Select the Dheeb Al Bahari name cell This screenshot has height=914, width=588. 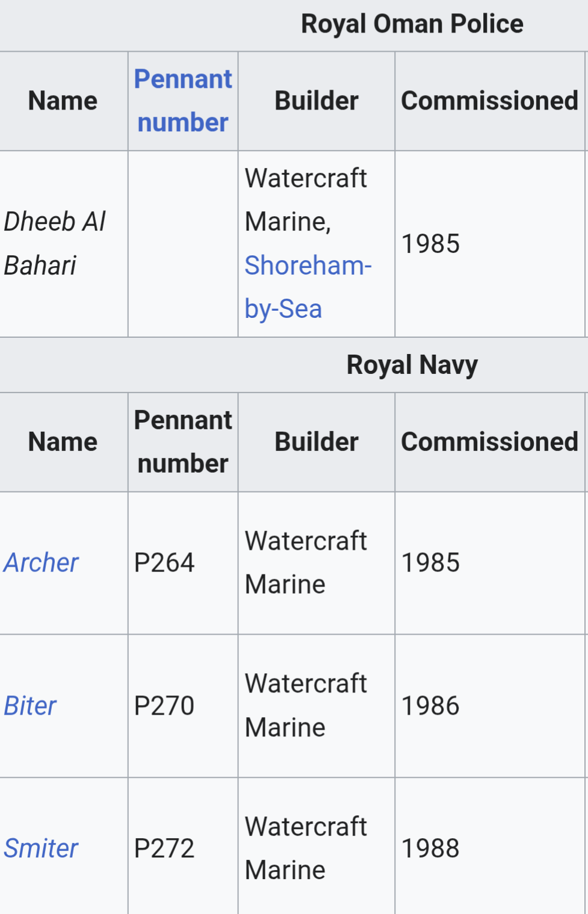coord(55,243)
